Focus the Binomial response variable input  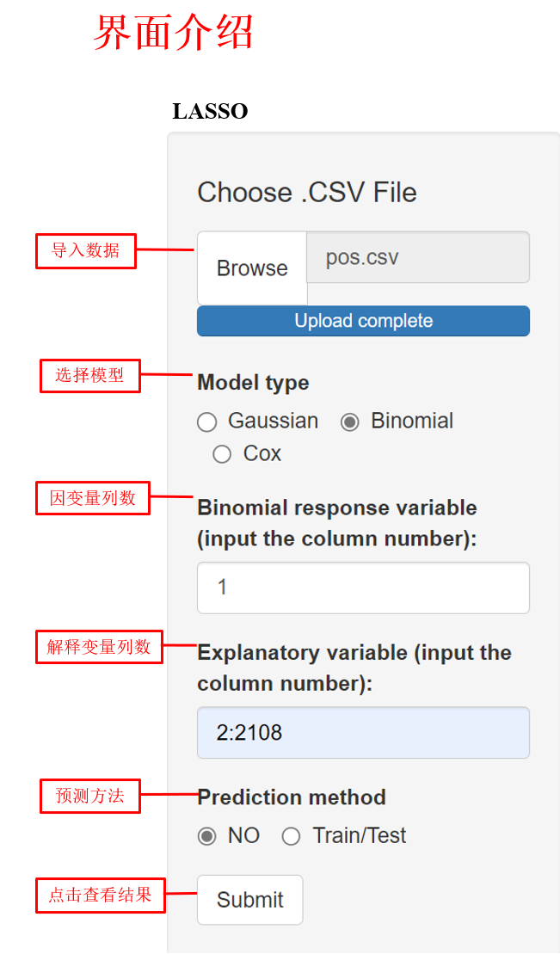tap(363, 588)
